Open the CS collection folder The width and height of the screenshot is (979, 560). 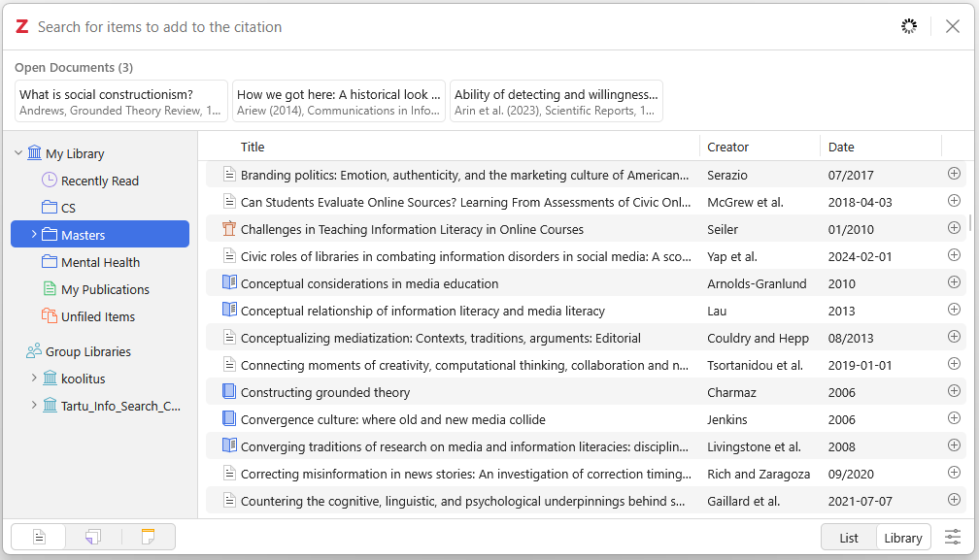click(x=100, y=208)
